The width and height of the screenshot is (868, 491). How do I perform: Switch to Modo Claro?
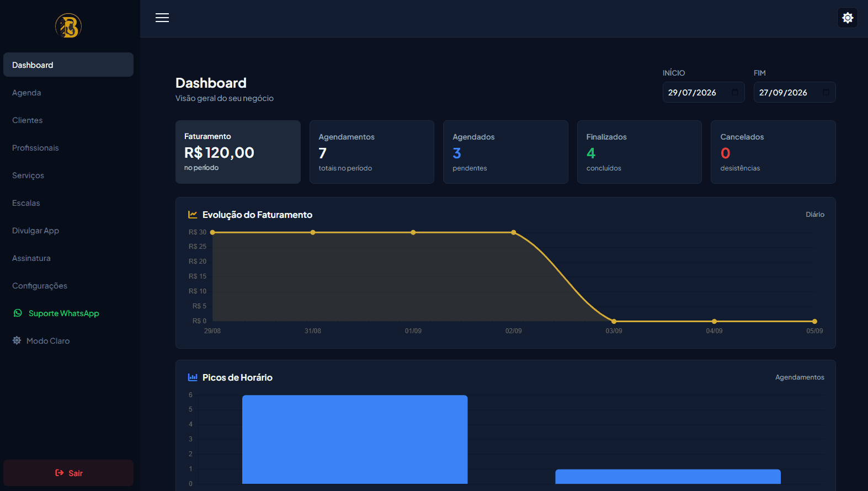(68, 341)
